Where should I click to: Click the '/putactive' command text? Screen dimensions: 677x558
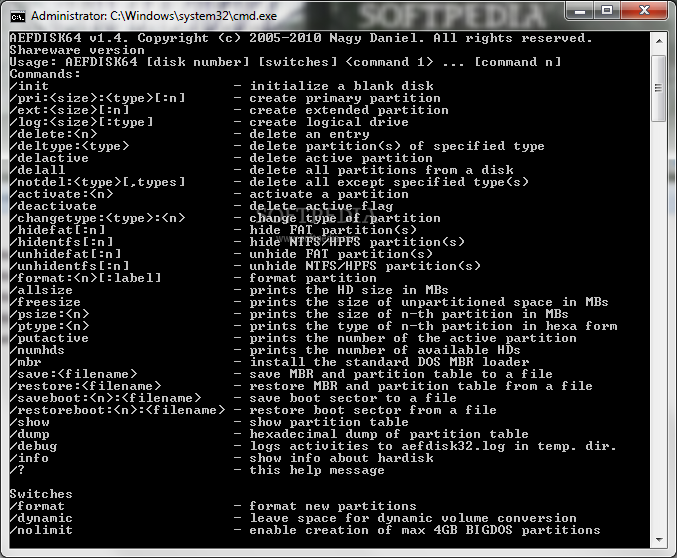[x=49, y=338]
